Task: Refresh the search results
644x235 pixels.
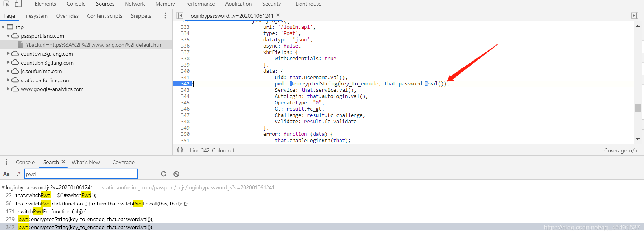Action: click(x=164, y=174)
